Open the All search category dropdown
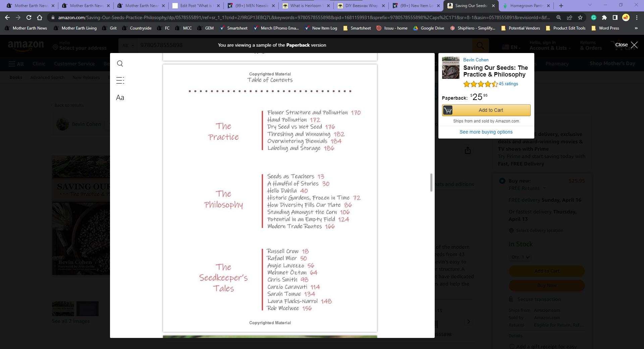The width and height of the screenshot is (644, 349). coord(128,45)
